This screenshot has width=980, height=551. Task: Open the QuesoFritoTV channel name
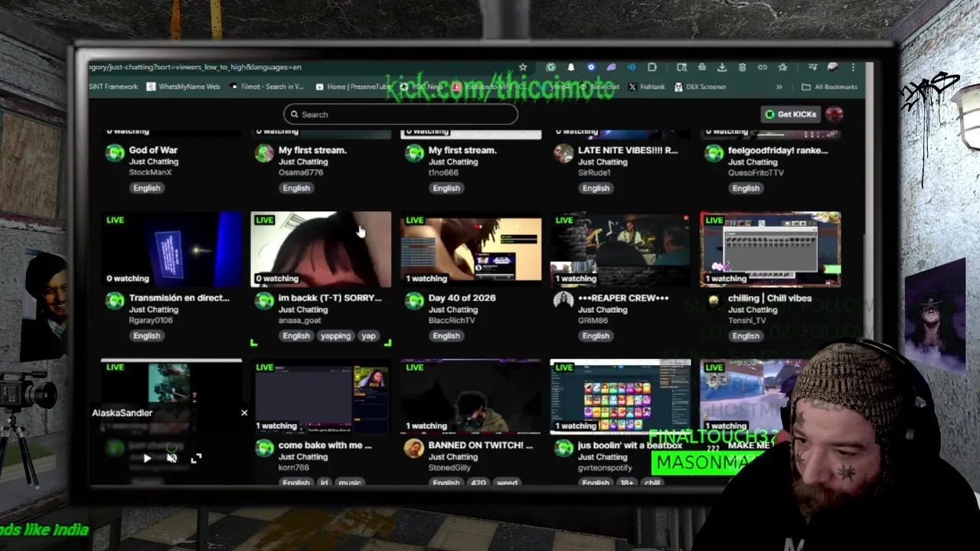(756, 172)
